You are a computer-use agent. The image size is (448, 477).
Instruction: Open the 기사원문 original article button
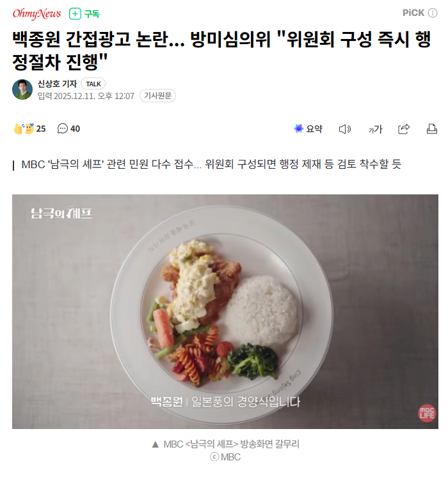coord(157,96)
